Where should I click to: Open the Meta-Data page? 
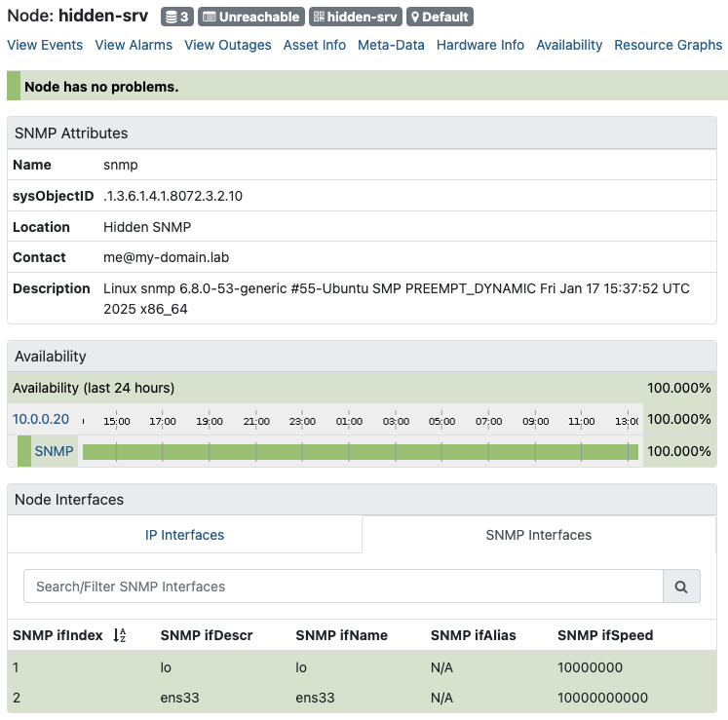(391, 45)
